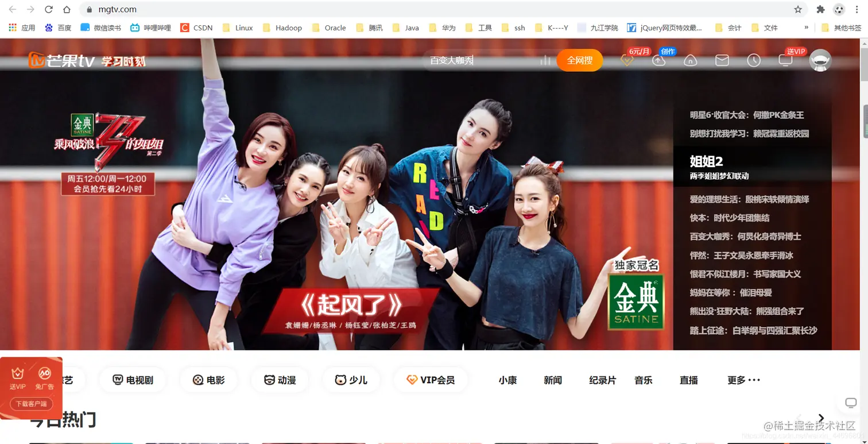Click the 全网搜 search button
The image size is (868, 444).
pos(579,60)
